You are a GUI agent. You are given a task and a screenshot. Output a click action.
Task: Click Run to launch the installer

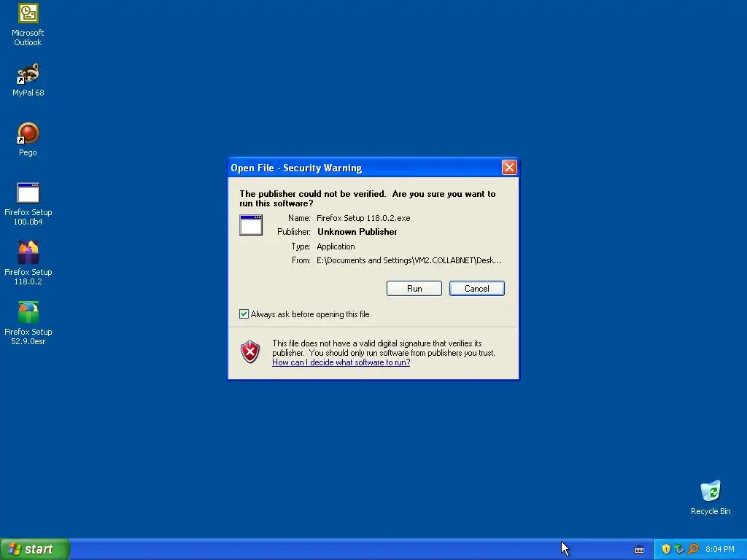click(414, 289)
